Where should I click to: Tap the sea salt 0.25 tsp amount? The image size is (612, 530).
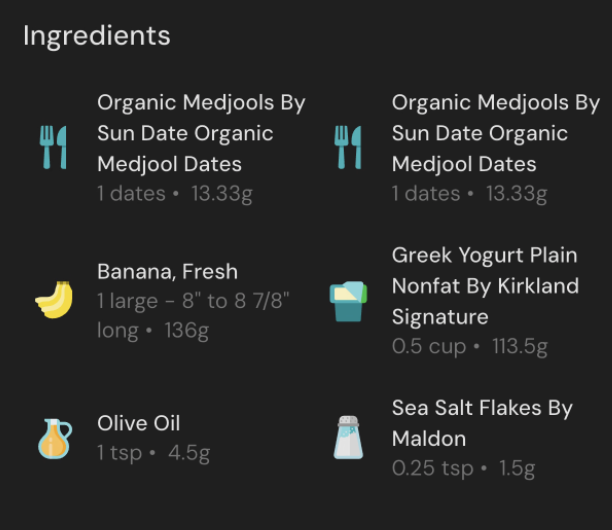tap(432, 468)
